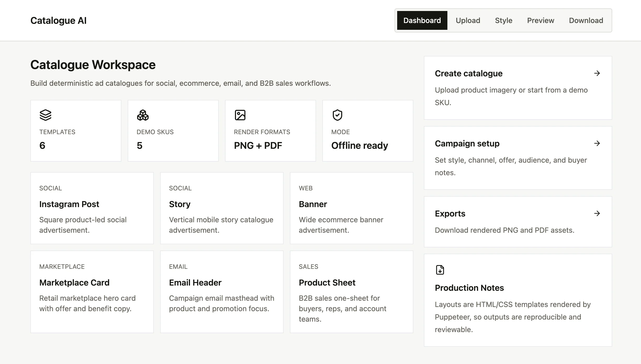The image size is (641, 364).
Task: Click the arrow on Create catalogue card
Action: 597,73
